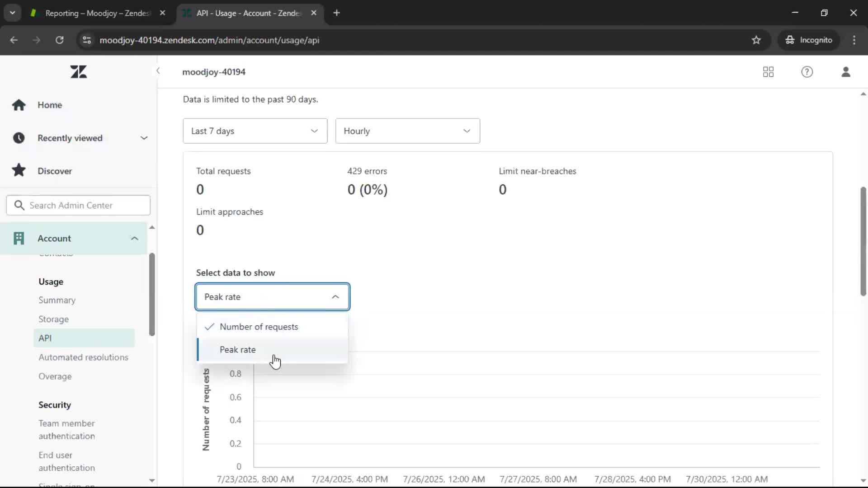868x488 pixels.
Task: Select the Number of requests option
Action: click(272, 327)
